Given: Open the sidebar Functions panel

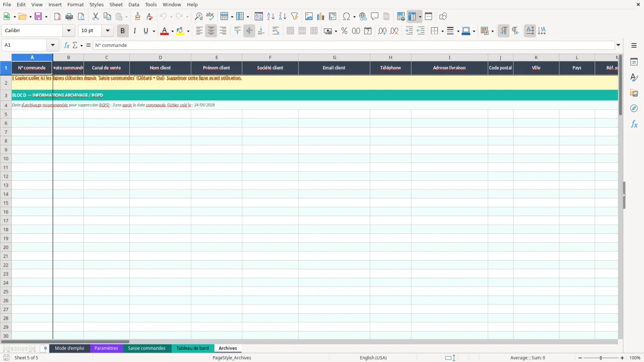Looking at the screenshot, I should 634,124.
